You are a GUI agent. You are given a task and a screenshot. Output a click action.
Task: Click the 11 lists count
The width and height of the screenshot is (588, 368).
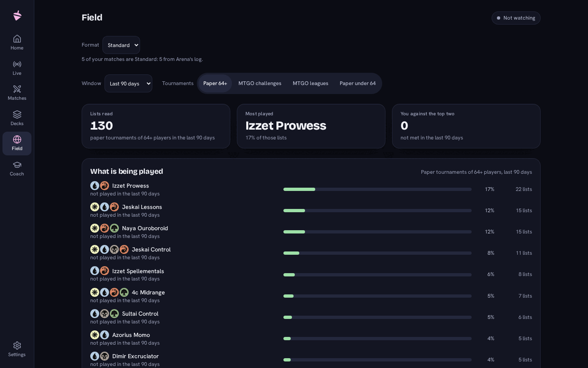[x=524, y=253]
